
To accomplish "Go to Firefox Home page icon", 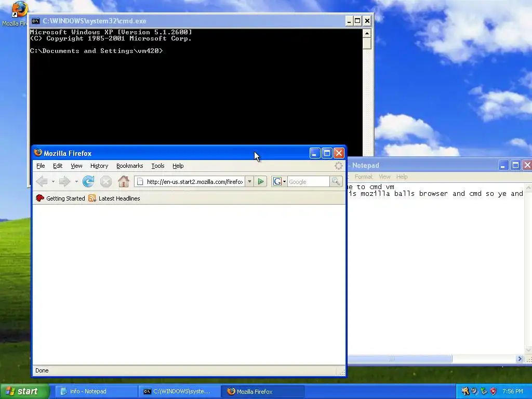I will coord(124,181).
